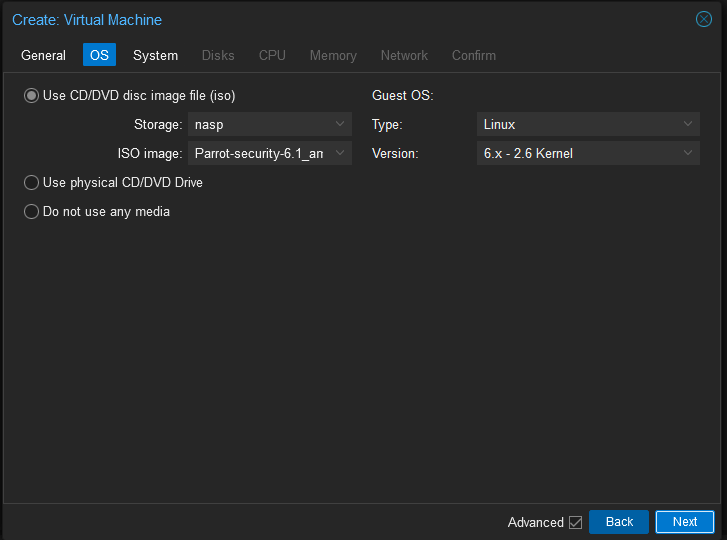Viewport: 727px width, 540px height.
Task: Click the Create: Virtual Machine title text
Action: point(87,20)
